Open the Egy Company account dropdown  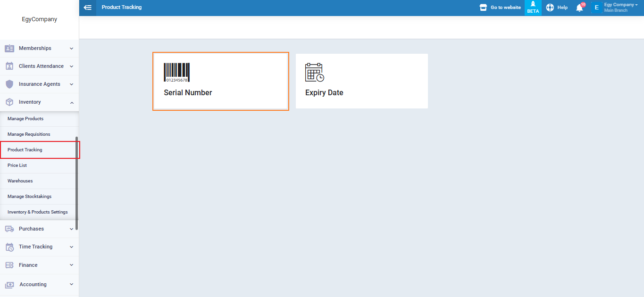pos(620,5)
